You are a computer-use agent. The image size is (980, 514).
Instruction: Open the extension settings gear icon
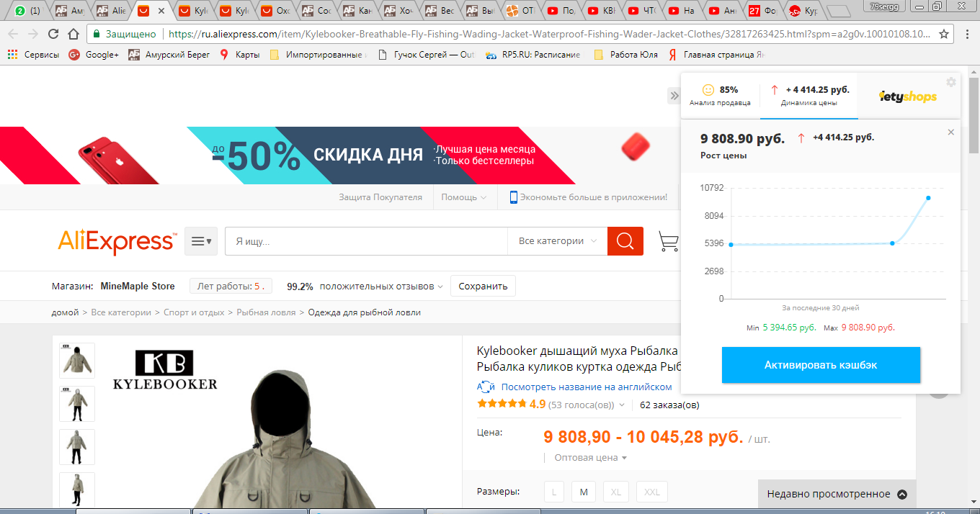(x=951, y=82)
